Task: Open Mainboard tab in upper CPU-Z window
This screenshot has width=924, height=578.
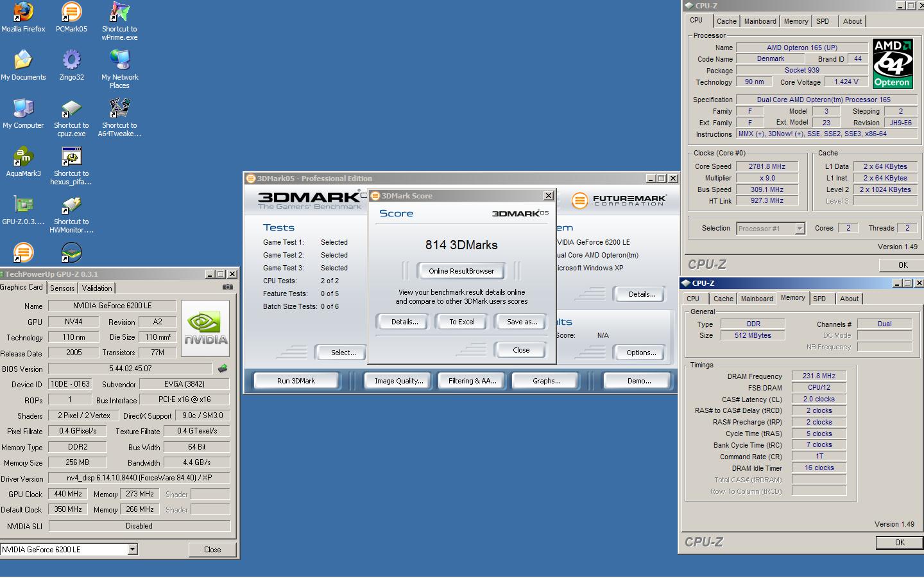Action: pos(760,21)
